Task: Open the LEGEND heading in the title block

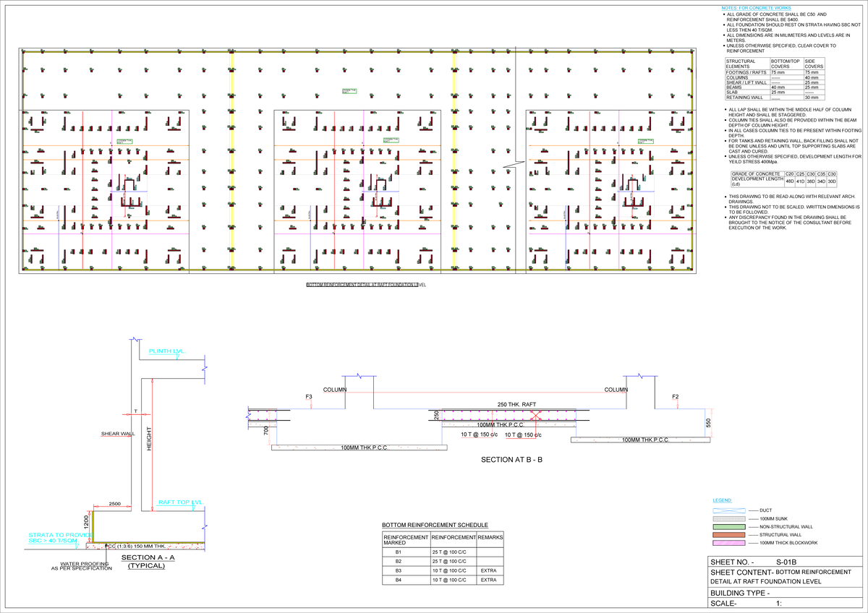Action: (x=723, y=500)
